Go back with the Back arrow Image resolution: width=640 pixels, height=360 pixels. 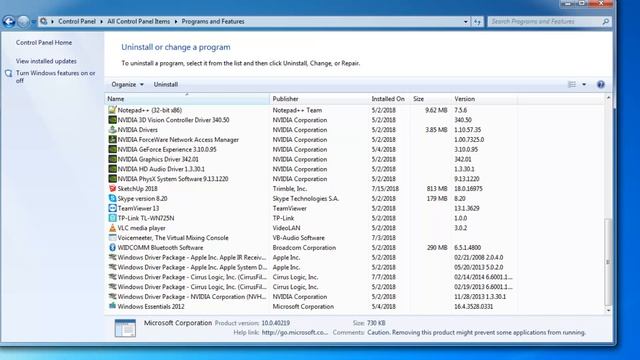click(x=9, y=21)
